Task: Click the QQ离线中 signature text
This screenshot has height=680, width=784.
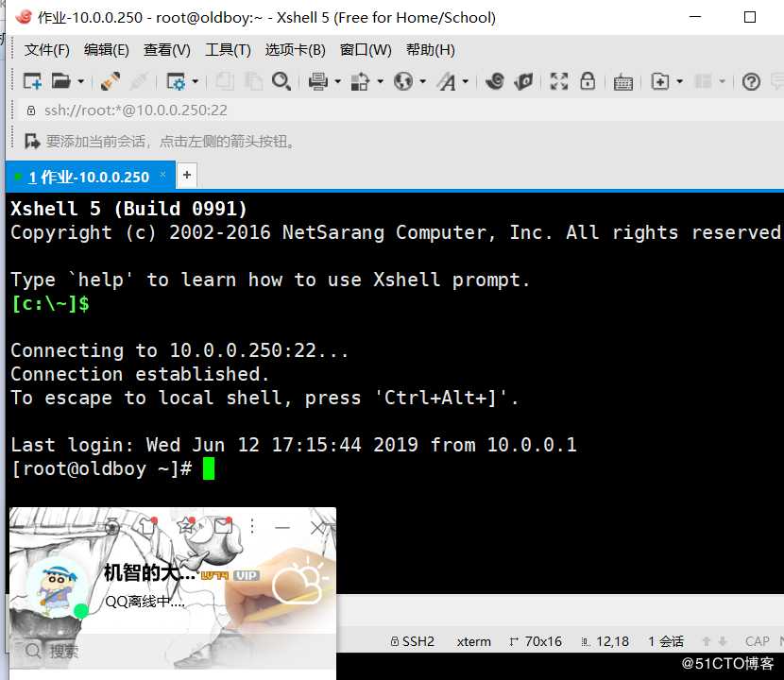Action: tap(145, 601)
